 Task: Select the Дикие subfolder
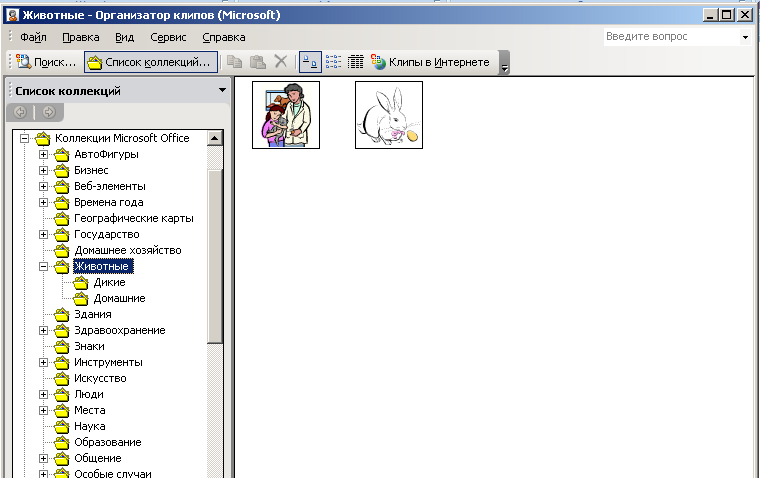click(x=110, y=283)
